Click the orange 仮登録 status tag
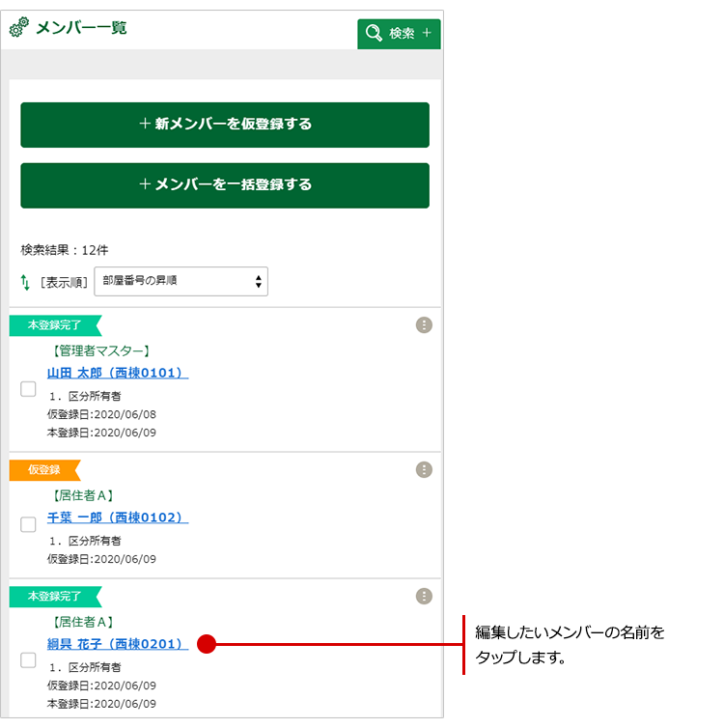 44,470
